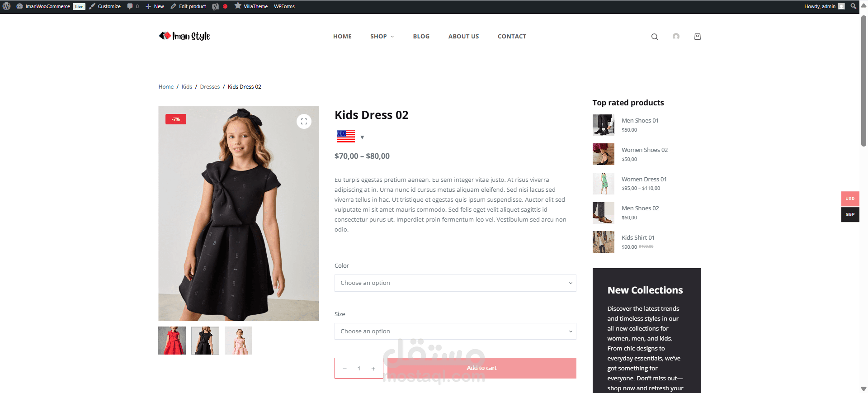Click the Live status badge in admin bar
Viewport: 868px width, 393px height.
[79, 6]
